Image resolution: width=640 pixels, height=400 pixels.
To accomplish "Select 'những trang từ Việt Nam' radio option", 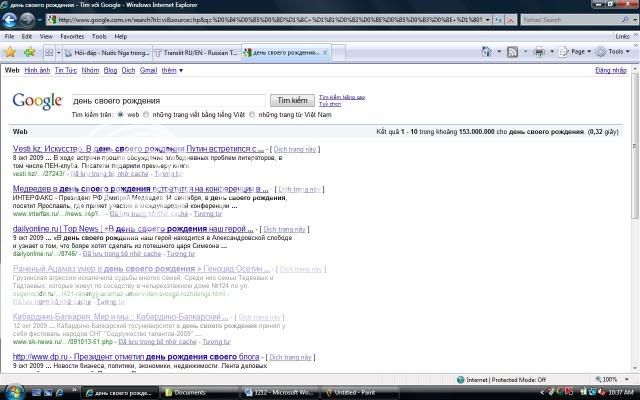I will [253, 116].
